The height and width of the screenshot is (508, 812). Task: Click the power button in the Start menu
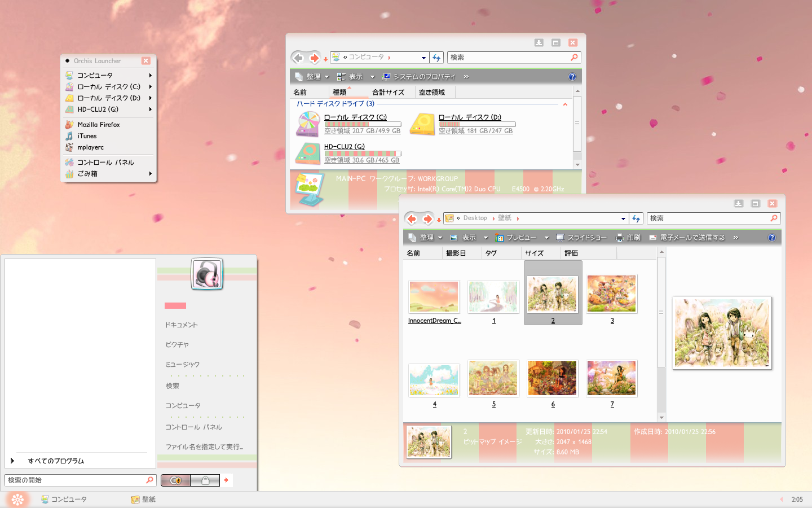coord(175,480)
